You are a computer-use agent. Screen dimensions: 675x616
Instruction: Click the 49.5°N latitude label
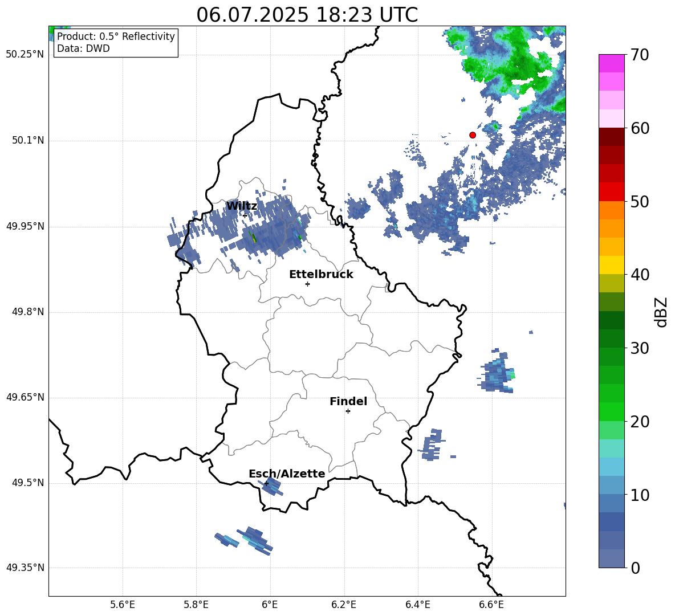click(x=28, y=483)
